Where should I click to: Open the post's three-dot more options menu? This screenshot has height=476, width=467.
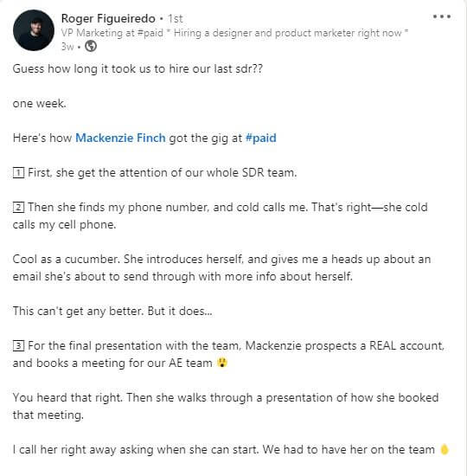[442, 16]
